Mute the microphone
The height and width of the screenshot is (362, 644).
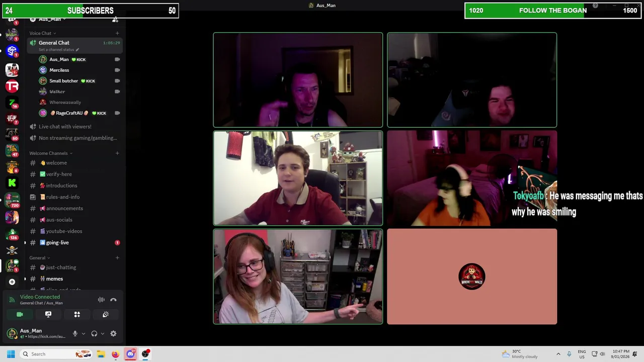click(x=75, y=333)
